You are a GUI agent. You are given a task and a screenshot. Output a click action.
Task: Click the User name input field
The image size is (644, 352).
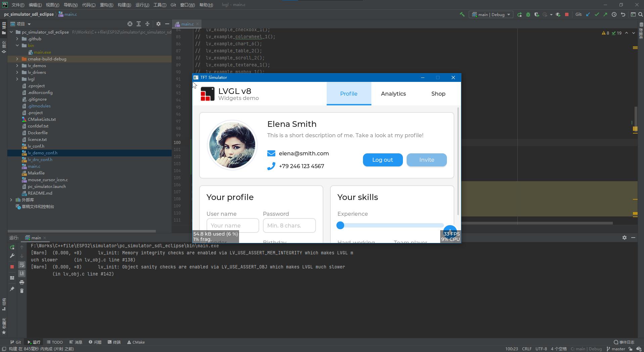point(232,225)
